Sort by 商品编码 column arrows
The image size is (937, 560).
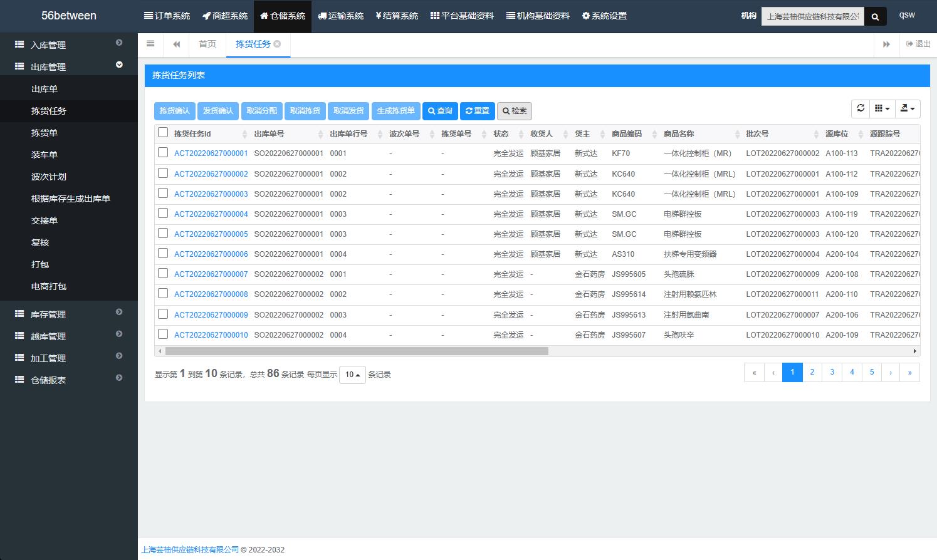(x=654, y=134)
